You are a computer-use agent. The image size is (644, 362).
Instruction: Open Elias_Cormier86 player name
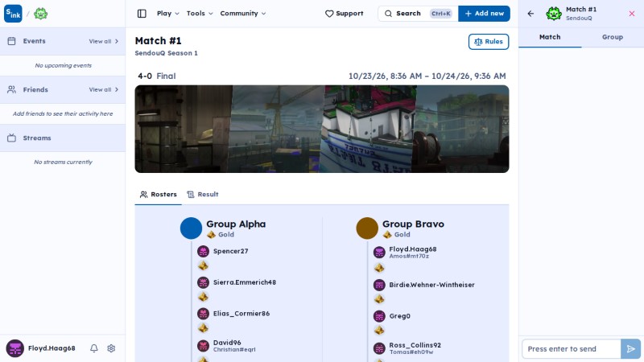click(242, 314)
